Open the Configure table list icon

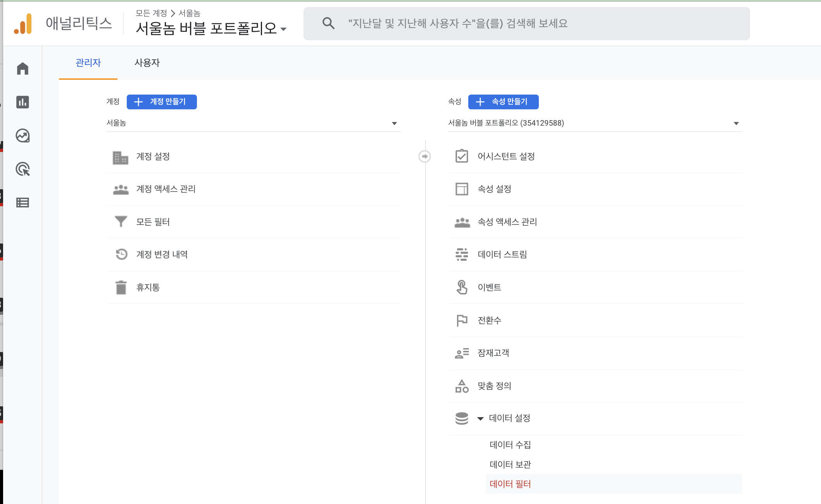tap(22, 202)
